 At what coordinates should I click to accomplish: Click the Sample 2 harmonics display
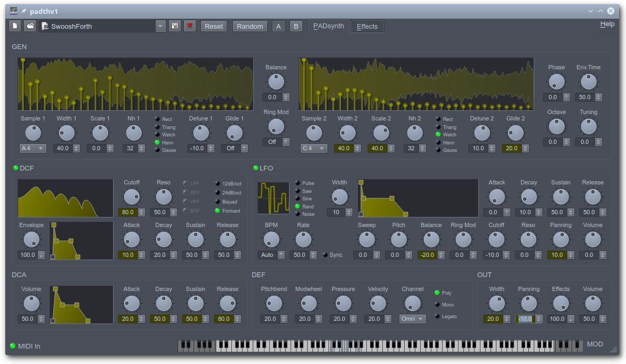click(416, 84)
